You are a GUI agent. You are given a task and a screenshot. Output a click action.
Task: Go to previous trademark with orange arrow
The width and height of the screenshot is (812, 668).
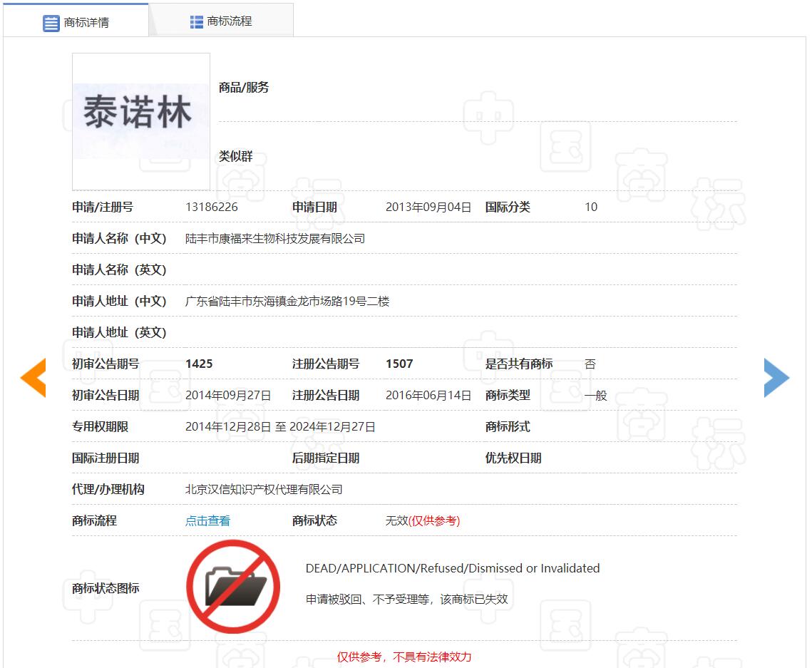[x=33, y=378]
